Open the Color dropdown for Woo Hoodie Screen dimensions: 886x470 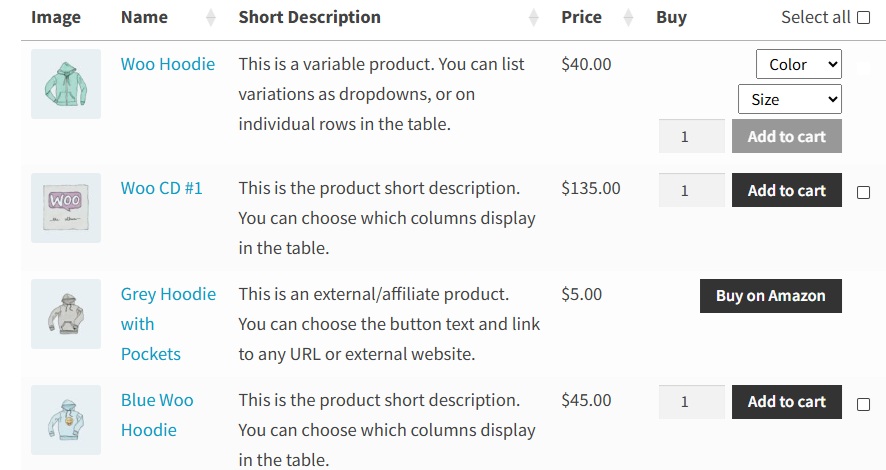799,65
